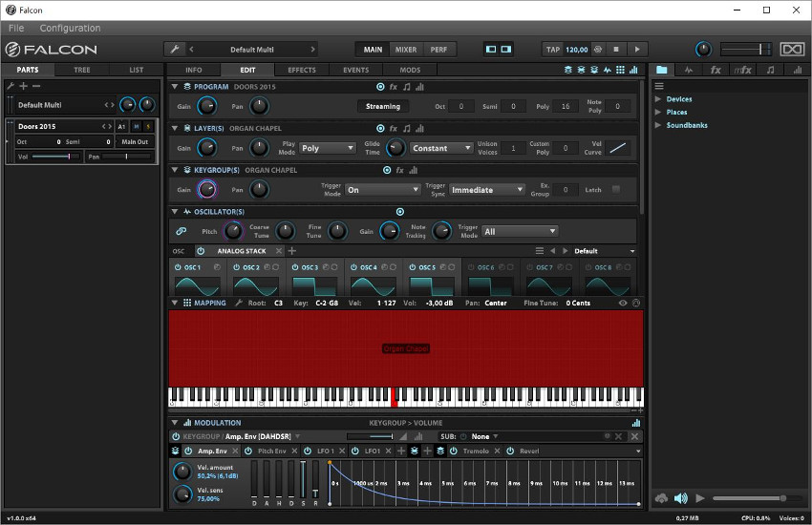Switch to the TREE tab
The image size is (812, 525).
tap(82, 70)
